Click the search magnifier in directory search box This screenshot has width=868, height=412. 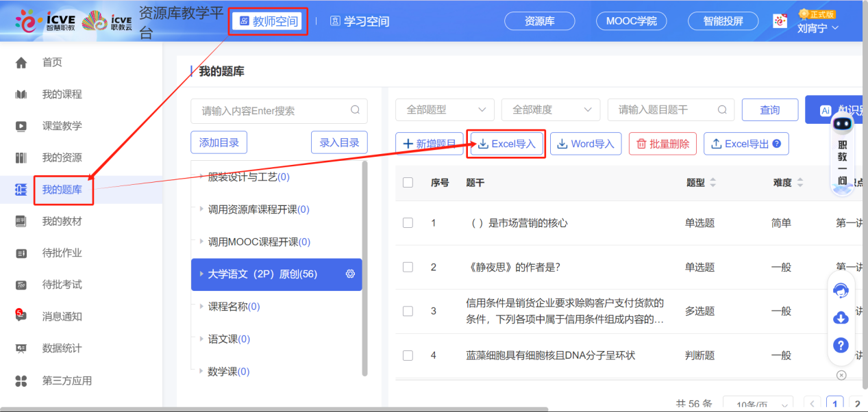355,110
